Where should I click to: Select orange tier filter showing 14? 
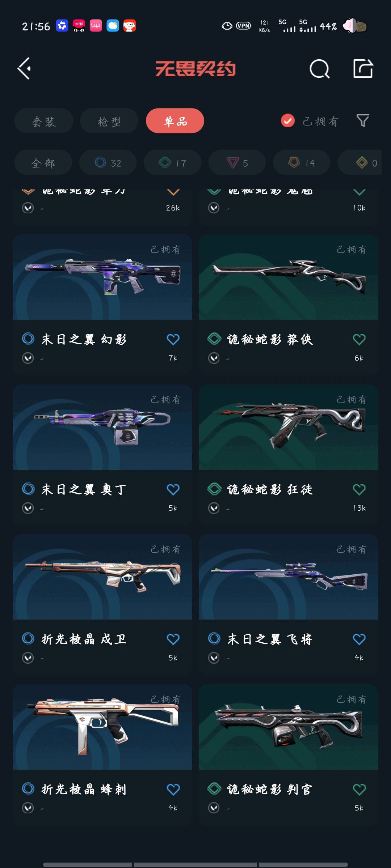(x=302, y=163)
